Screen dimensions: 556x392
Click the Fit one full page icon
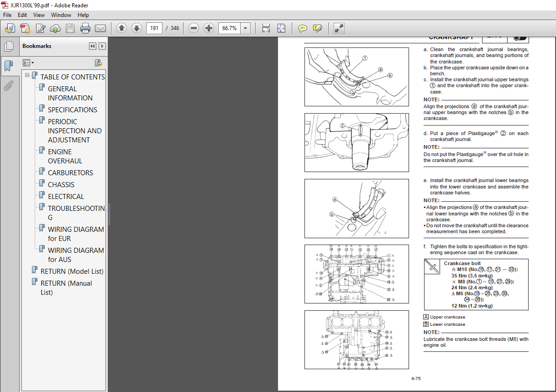(281, 28)
